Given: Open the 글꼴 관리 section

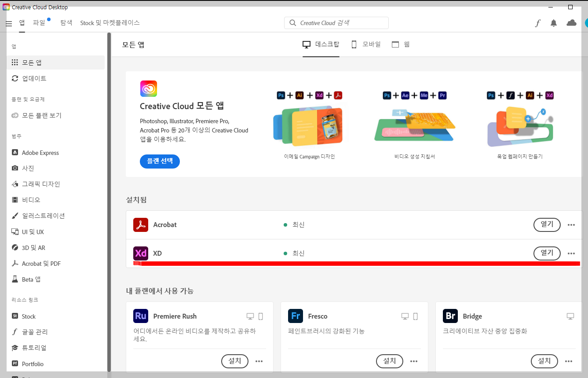Looking at the screenshot, I should click(x=34, y=332).
